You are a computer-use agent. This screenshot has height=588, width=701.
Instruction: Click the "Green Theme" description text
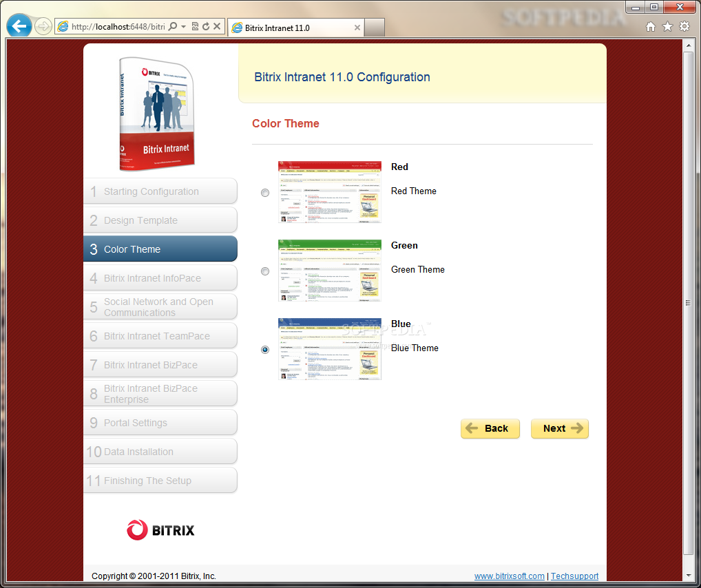(x=417, y=270)
